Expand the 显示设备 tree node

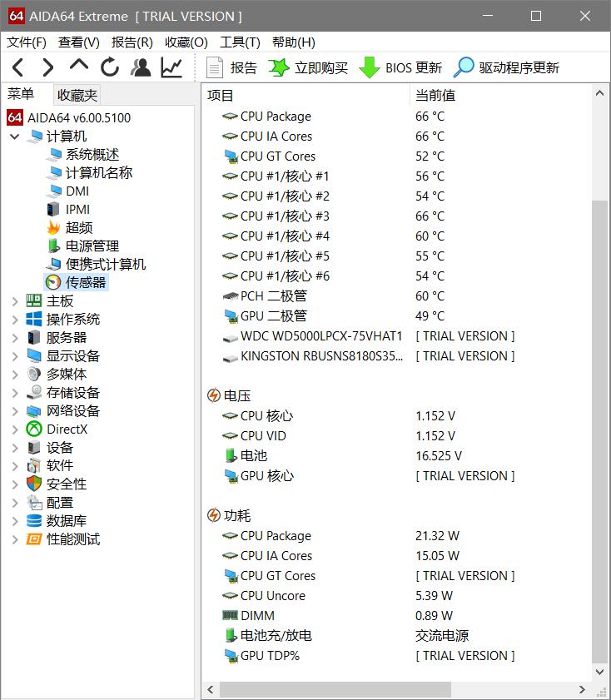click(15, 356)
